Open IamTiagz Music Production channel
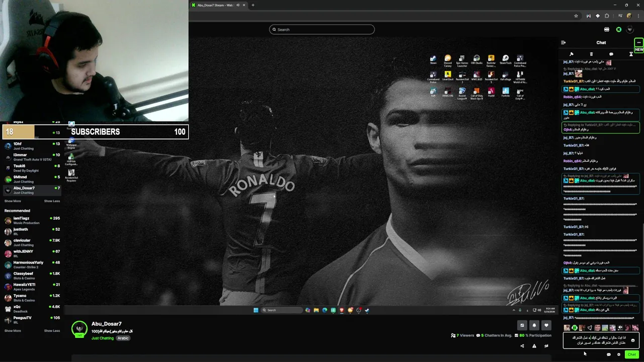Image resolution: width=644 pixels, height=362 pixels. (32, 220)
